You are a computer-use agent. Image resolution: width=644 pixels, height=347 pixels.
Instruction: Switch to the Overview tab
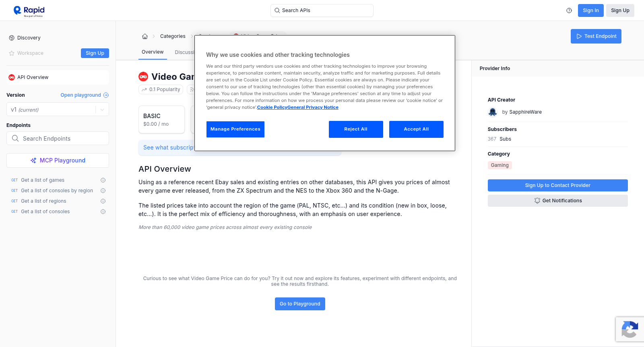click(153, 52)
